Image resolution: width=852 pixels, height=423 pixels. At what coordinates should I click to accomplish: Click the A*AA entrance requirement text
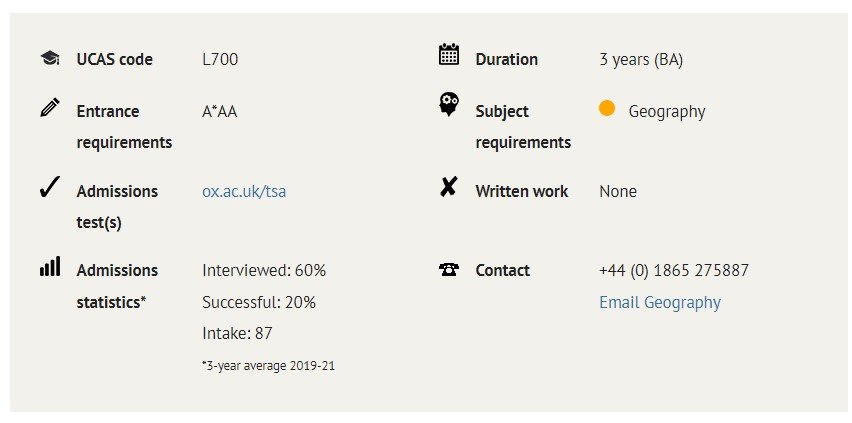click(220, 111)
